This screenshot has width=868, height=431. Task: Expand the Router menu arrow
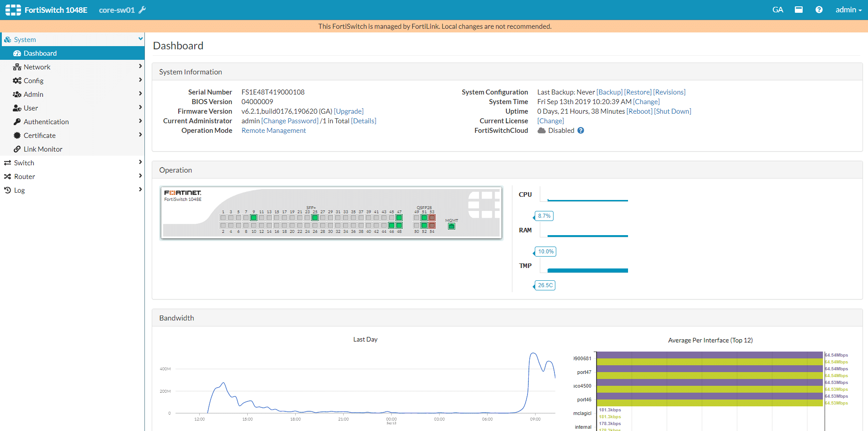[x=140, y=176]
